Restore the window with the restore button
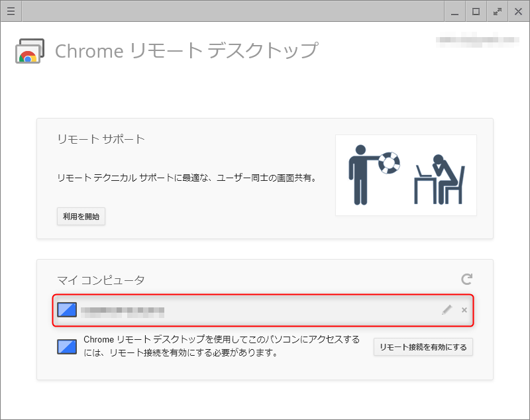The image size is (530, 420). (475, 11)
